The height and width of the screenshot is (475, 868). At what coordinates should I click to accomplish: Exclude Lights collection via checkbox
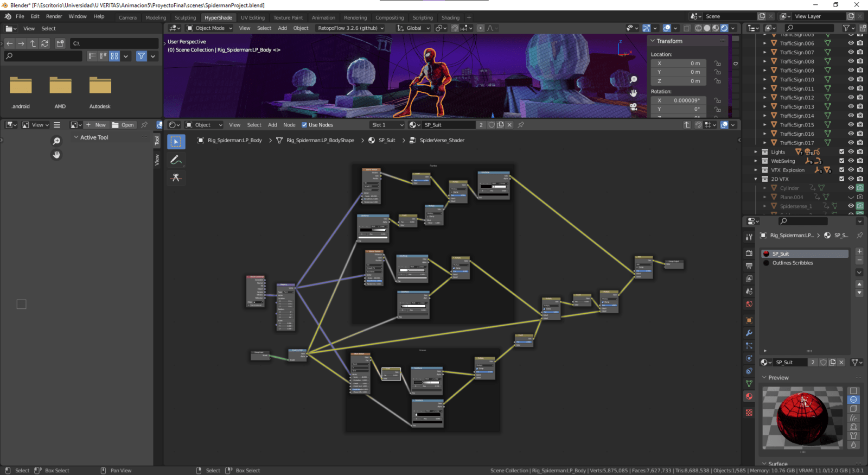(842, 152)
